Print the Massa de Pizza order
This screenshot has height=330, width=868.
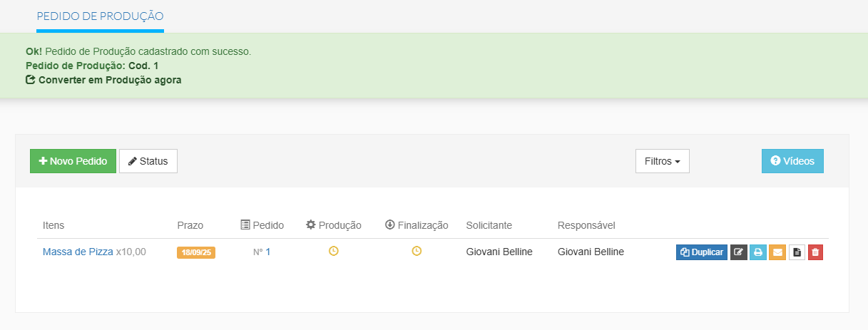pyautogui.click(x=758, y=252)
